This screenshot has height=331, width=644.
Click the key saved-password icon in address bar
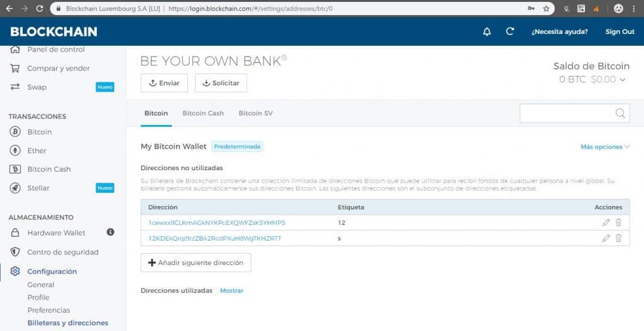coord(531,8)
